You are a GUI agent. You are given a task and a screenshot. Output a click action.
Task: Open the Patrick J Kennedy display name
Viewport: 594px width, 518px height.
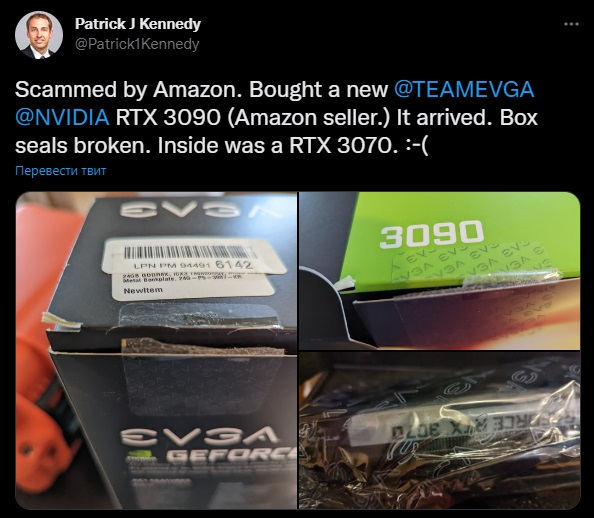[138, 24]
